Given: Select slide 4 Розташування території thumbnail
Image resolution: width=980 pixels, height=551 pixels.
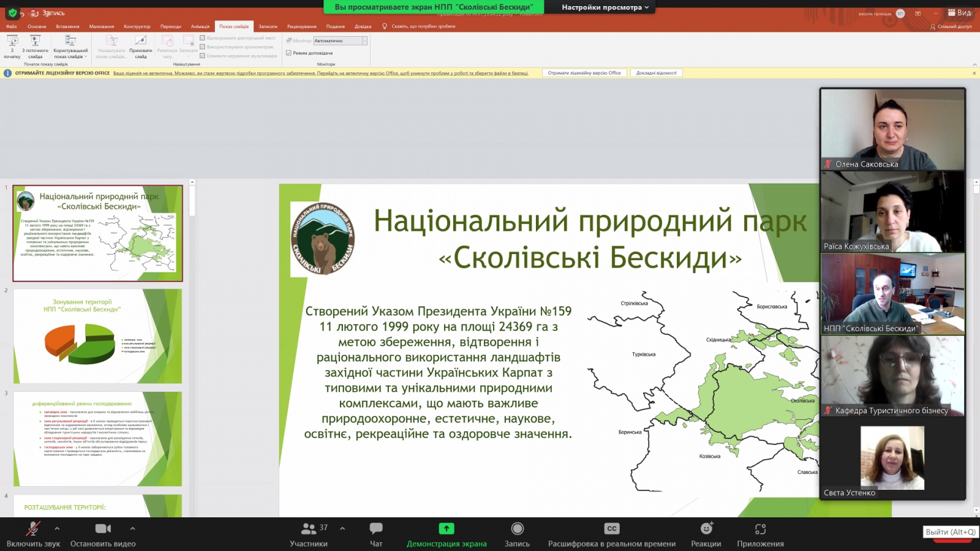Looking at the screenshot, I should [x=98, y=506].
